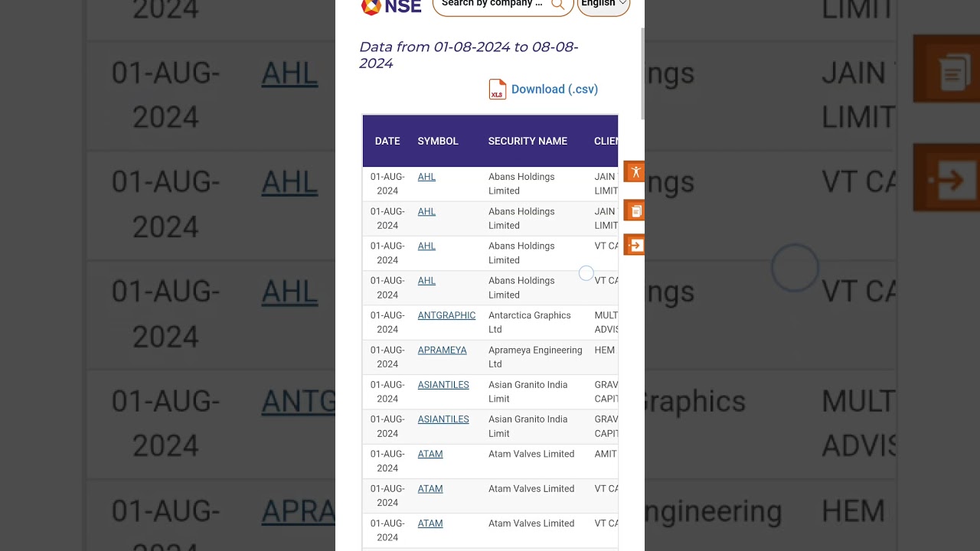Sort by SECURITY NAME column header
Viewport: 980px width, 551px height.
pos(528,142)
